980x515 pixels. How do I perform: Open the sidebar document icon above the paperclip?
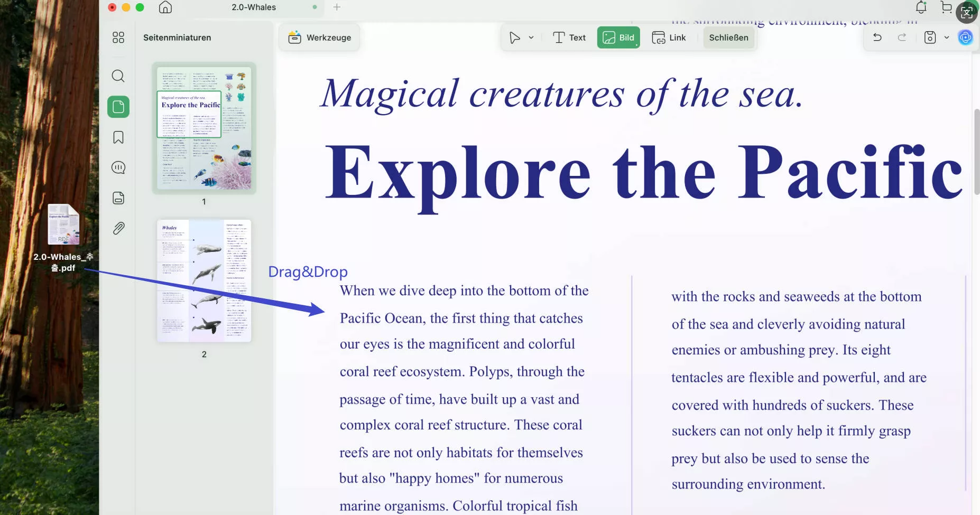click(x=118, y=198)
